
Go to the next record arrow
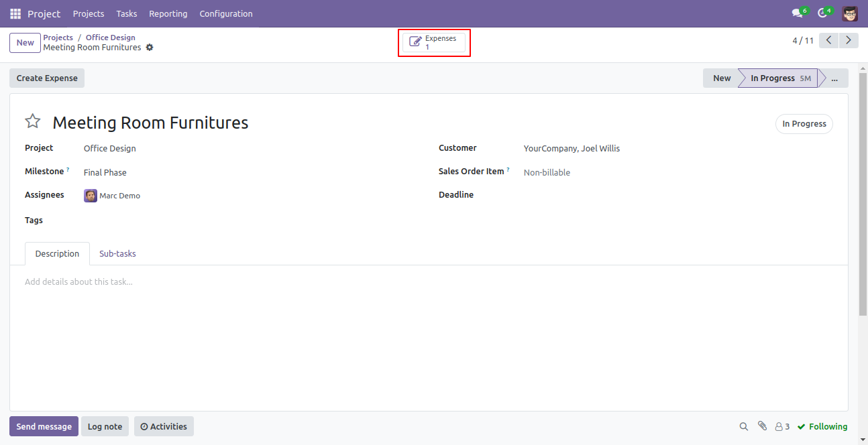(x=849, y=41)
